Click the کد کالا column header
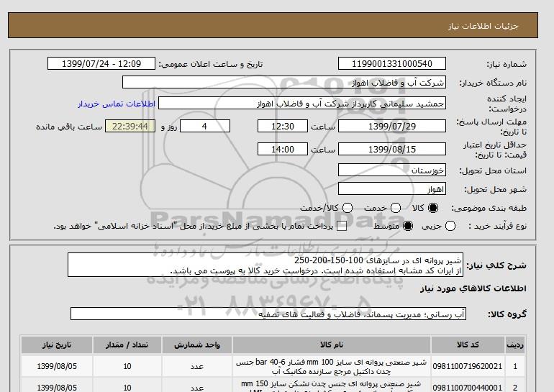 (468, 345)
